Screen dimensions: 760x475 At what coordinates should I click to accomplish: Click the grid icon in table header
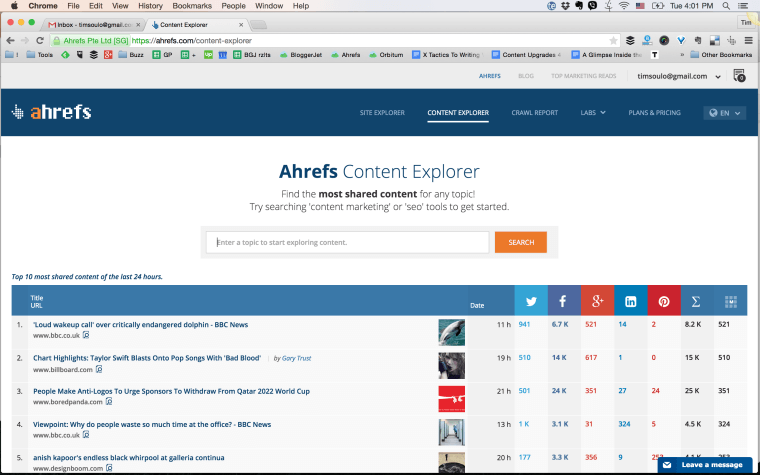point(730,301)
